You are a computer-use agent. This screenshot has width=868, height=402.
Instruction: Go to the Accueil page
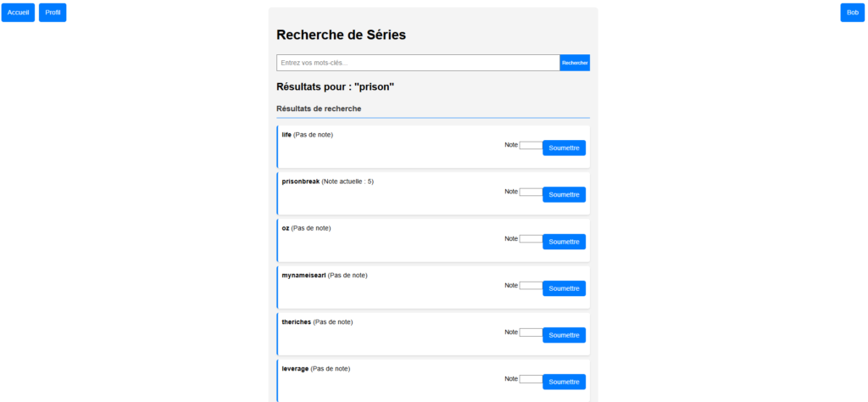click(18, 13)
